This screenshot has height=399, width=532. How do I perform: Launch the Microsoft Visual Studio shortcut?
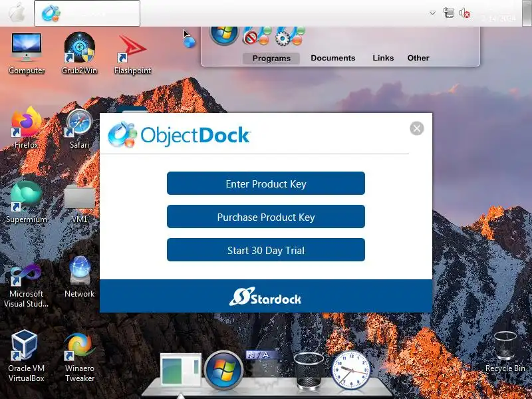[x=27, y=286]
